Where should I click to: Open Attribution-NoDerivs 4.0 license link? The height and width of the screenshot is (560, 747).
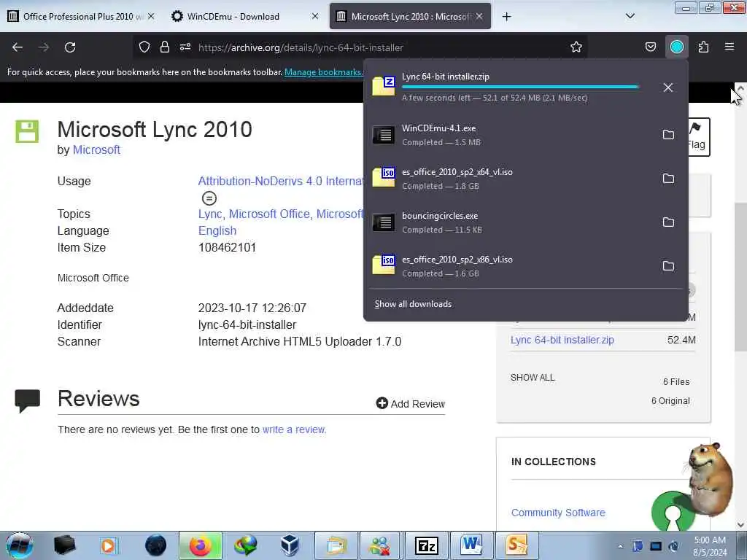[281, 181]
